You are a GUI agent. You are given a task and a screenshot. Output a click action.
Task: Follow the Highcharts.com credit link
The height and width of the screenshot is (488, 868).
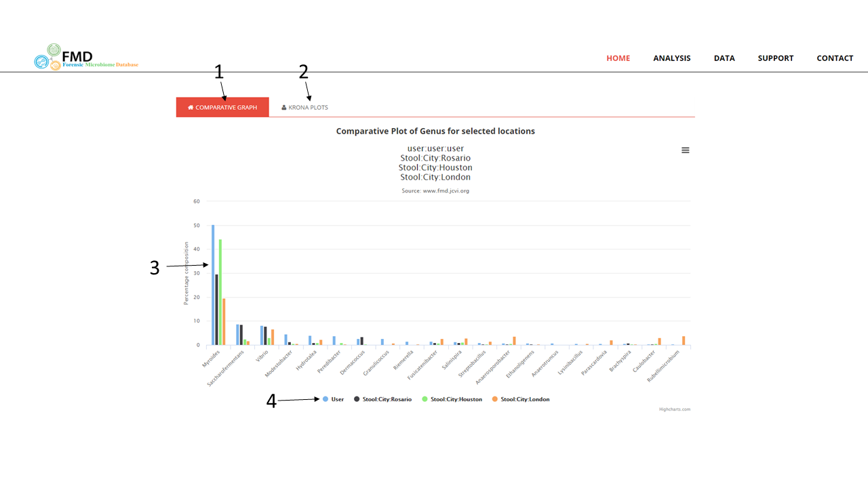click(675, 409)
